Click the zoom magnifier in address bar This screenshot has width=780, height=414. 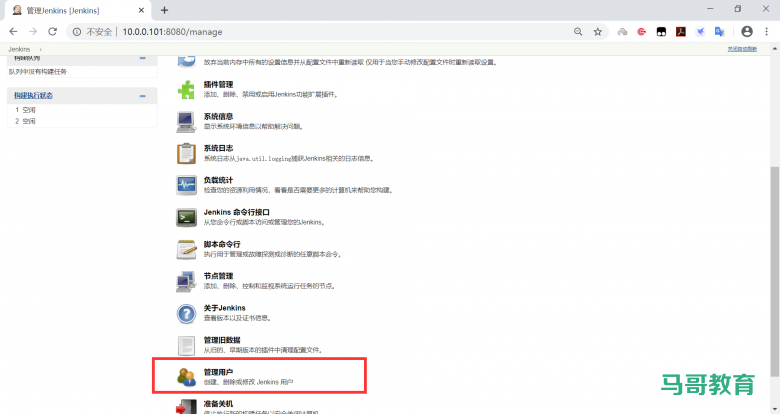click(578, 32)
